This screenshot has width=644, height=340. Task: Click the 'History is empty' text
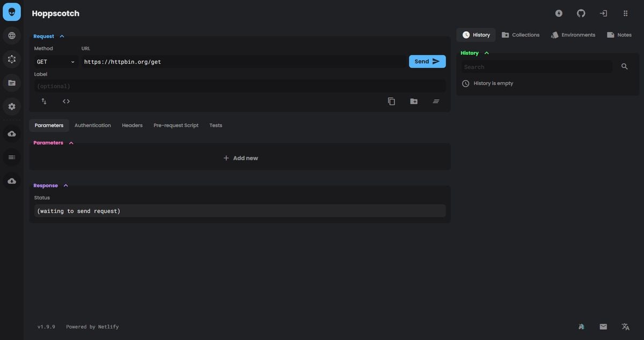point(493,83)
